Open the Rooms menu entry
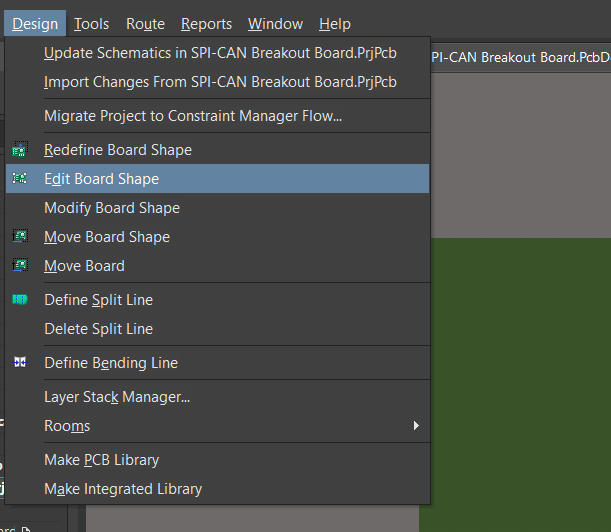The image size is (611, 532). coord(218,426)
